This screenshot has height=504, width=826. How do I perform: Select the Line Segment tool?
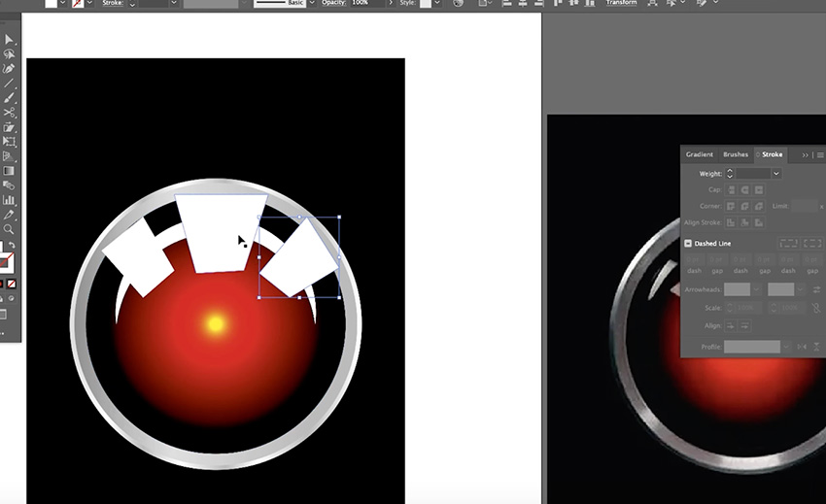[9, 84]
